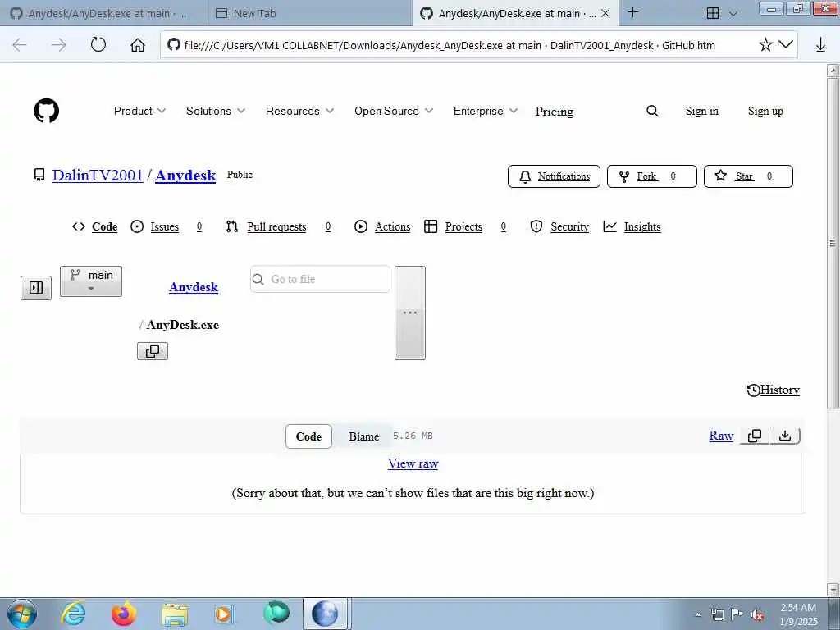Open the GitHub search magnifier icon
This screenshot has width=840, height=630.
pos(652,111)
